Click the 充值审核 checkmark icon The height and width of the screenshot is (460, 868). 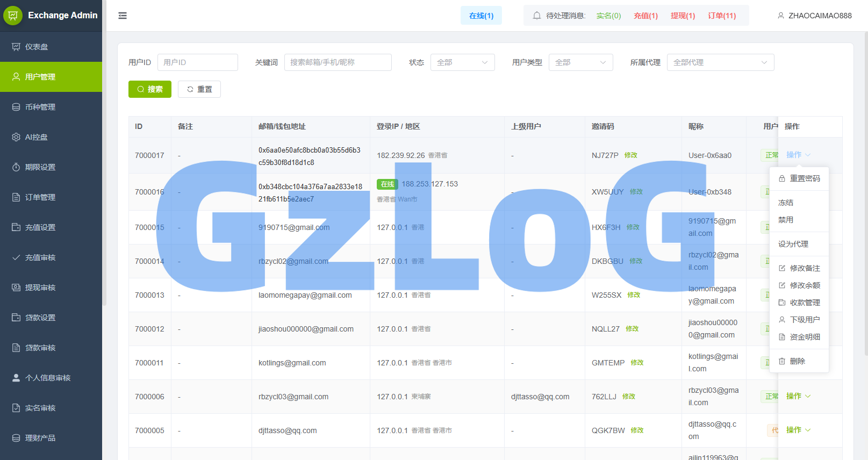pos(16,257)
